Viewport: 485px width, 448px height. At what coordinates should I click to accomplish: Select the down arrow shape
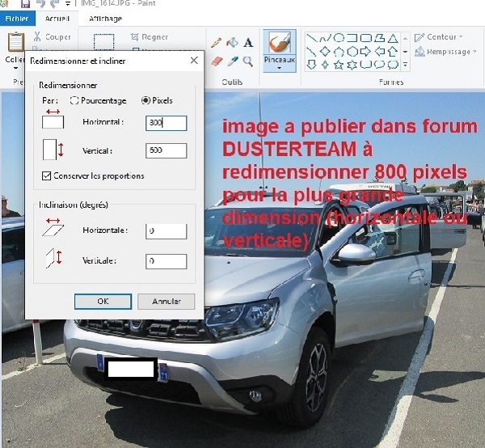pos(311,65)
